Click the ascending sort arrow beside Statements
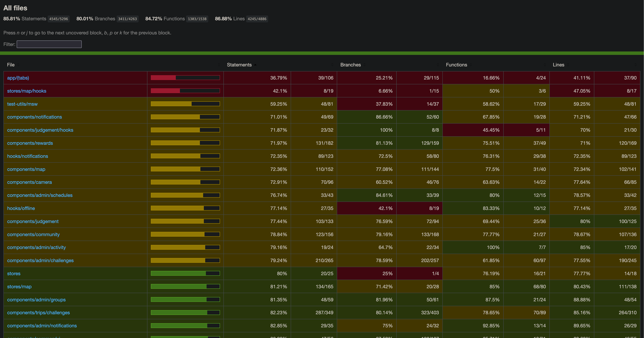This screenshot has width=644, height=338. coord(255,65)
